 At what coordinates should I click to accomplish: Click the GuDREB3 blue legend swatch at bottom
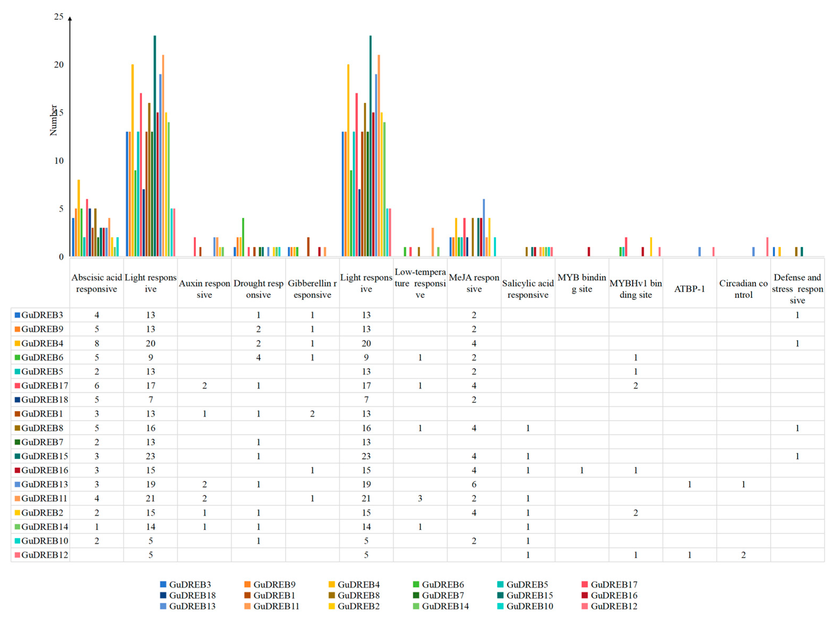tap(163, 584)
